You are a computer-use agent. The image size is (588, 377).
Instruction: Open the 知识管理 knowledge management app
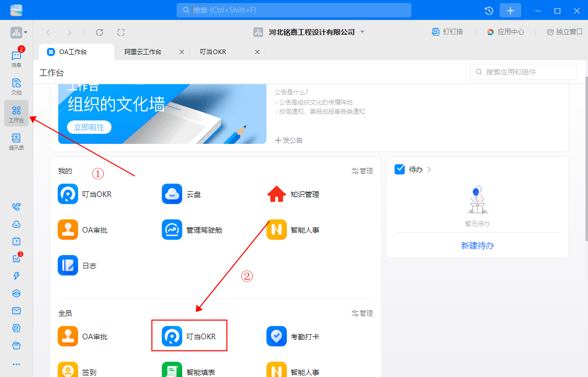(x=276, y=194)
